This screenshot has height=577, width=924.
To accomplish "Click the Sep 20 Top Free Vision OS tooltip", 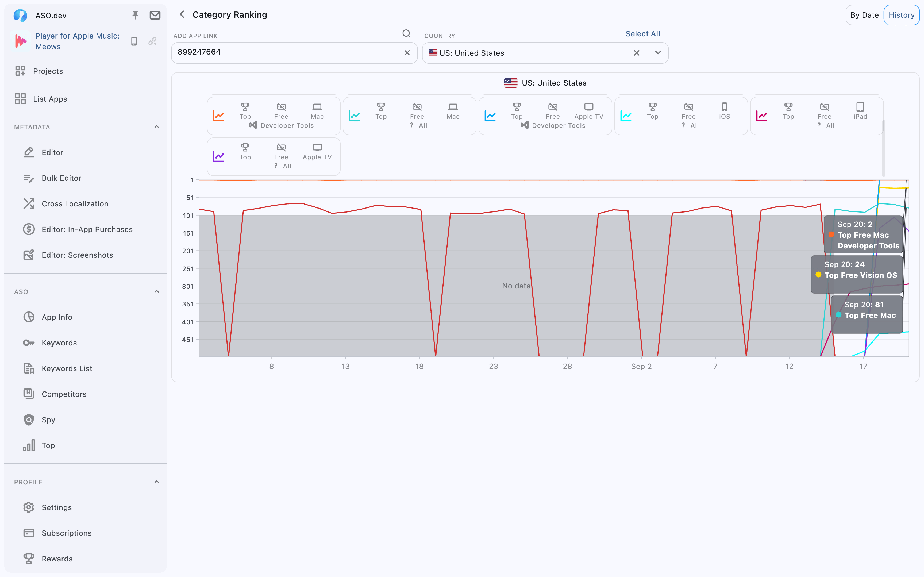I will coord(857,274).
